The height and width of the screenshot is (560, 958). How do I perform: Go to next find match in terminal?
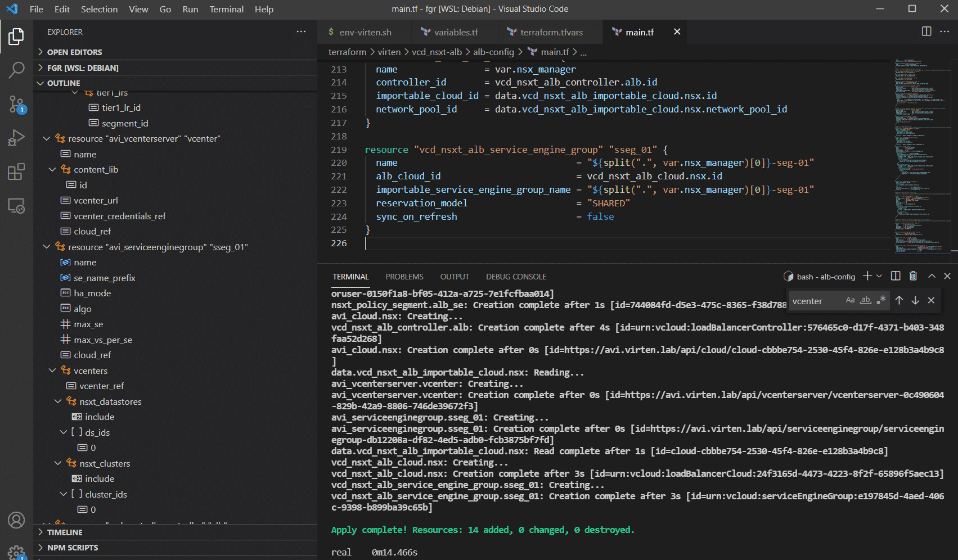tap(915, 300)
